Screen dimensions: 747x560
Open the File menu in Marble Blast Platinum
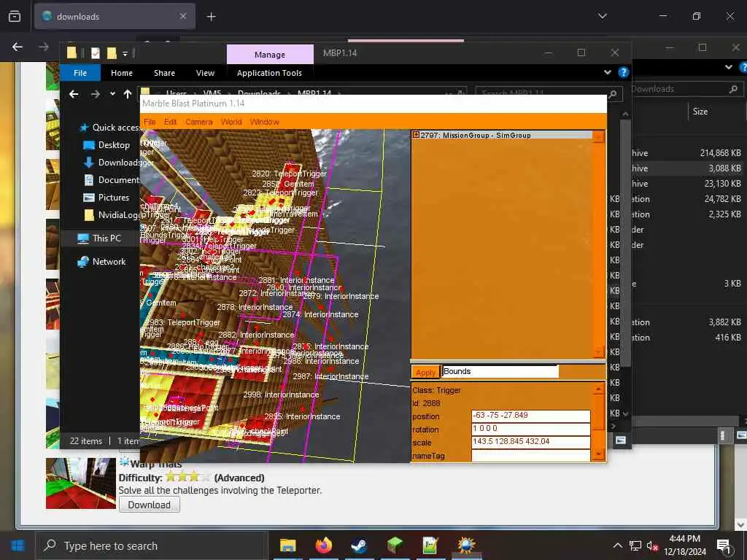(150, 122)
